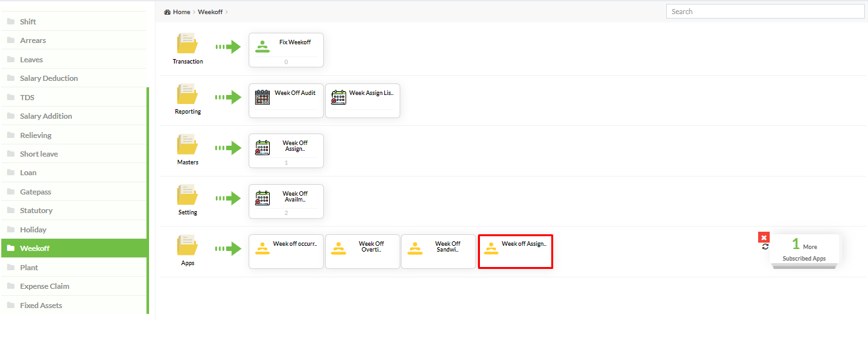Open the Salary Addition sidebar menu
The height and width of the screenshot is (362, 868).
point(74,116)
